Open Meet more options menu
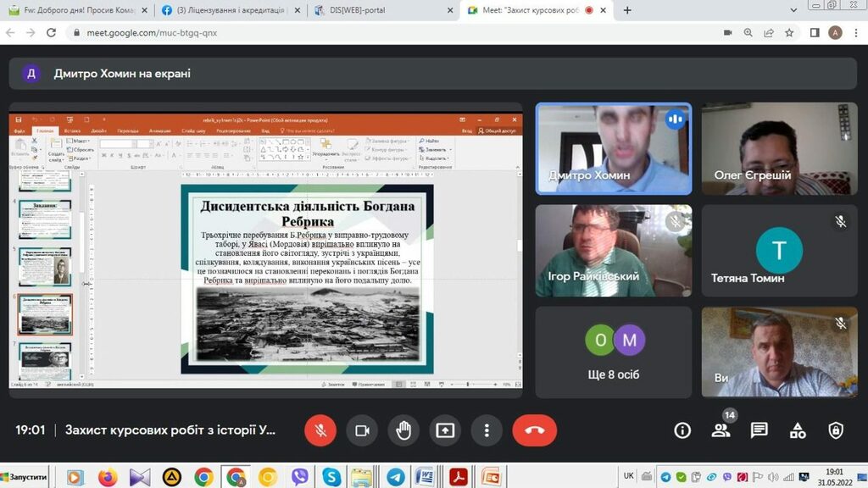The image size is (868, 488). tap(487, 430)
